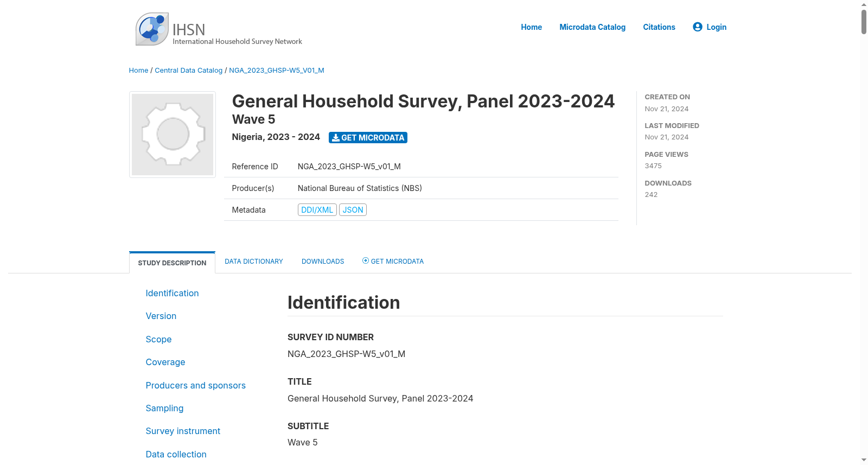This screenshot has width=868, height=465.
Task: Jump to the Coverage section
Action: 165,362
